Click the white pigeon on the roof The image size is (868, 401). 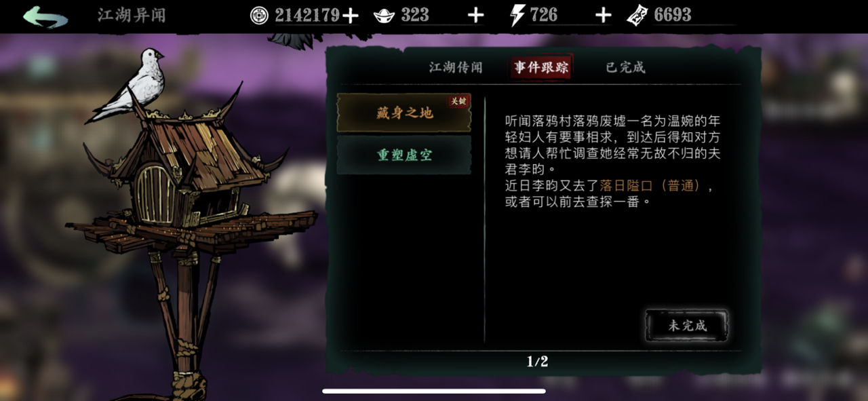[127, 84]
